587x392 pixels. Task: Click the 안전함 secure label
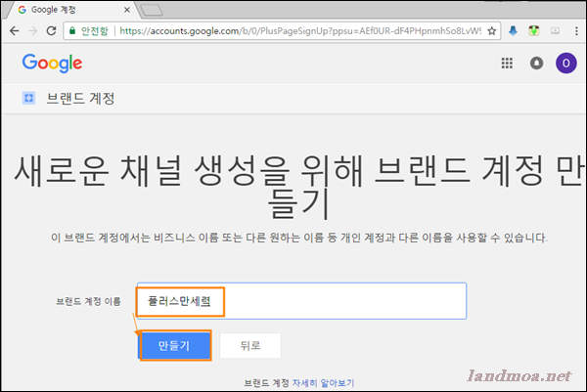coord(94,31)
